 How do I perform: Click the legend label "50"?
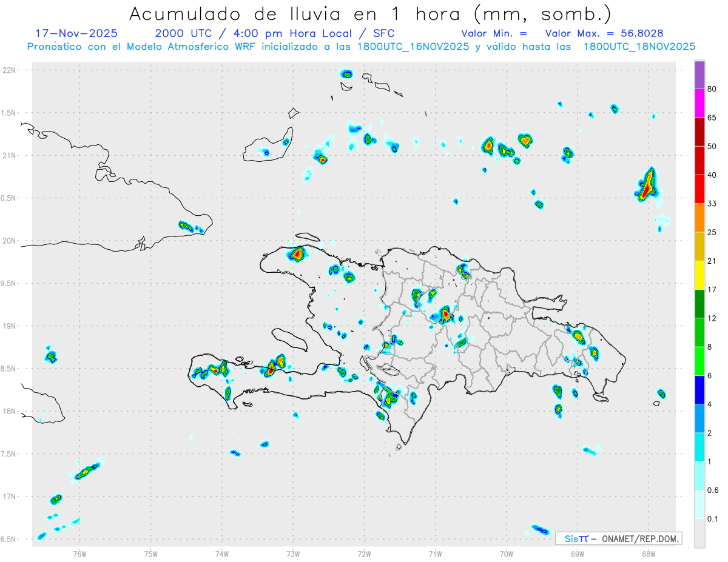(712, 147)
